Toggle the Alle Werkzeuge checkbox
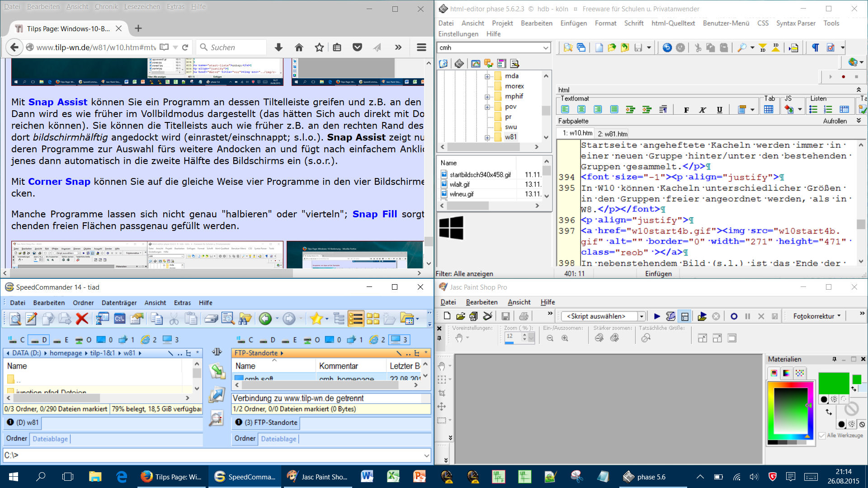Image resolution: width=868 pixels, height=488 pixels. coord(822,436)
